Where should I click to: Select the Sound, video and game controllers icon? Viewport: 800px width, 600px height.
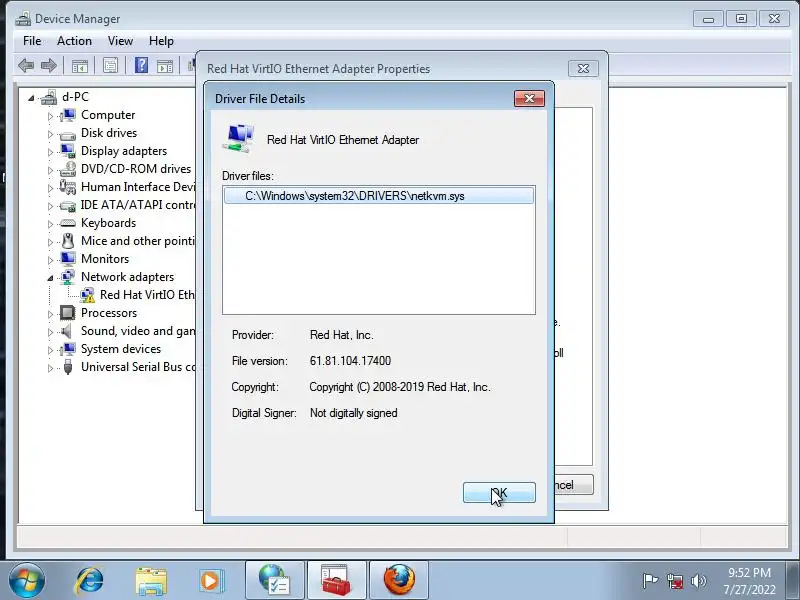(66, 331)
